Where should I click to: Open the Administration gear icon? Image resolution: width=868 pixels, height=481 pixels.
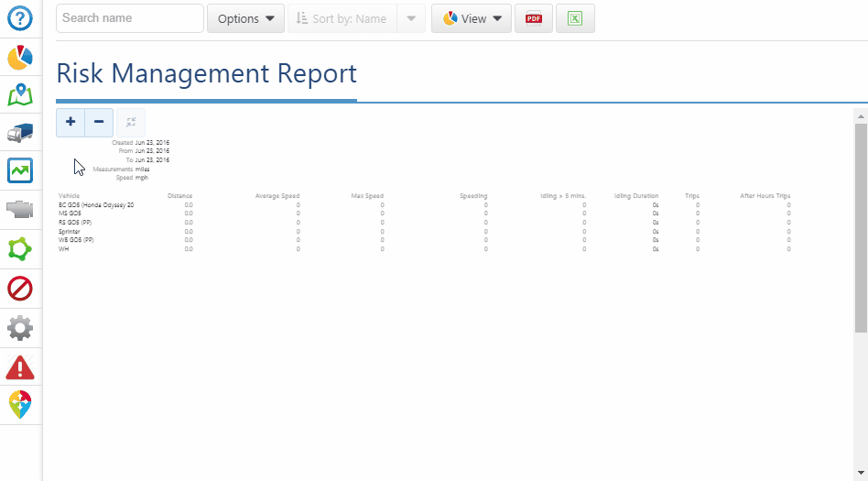point(20,327)
